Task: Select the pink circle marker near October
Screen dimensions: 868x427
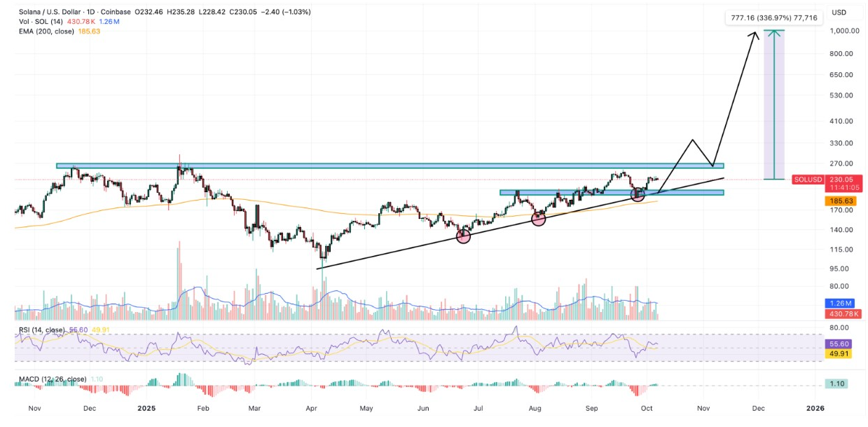Action: pyautogui.click(x=638, y=194)
